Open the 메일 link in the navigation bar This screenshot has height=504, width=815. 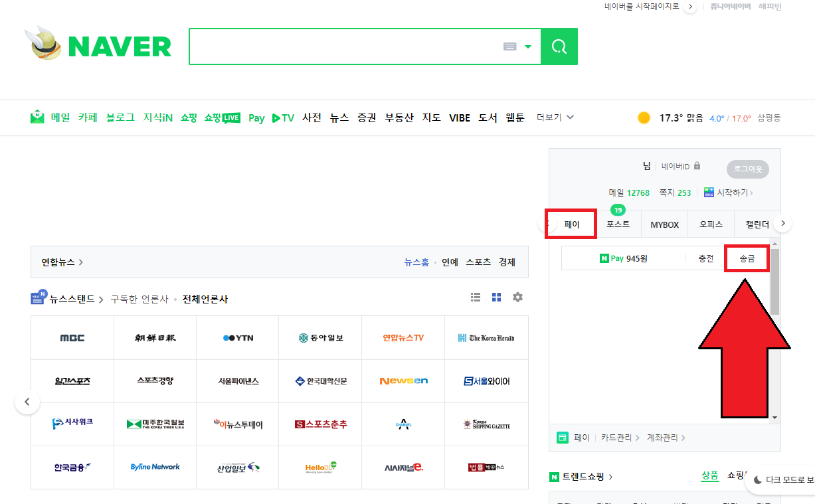pos(60,118)
